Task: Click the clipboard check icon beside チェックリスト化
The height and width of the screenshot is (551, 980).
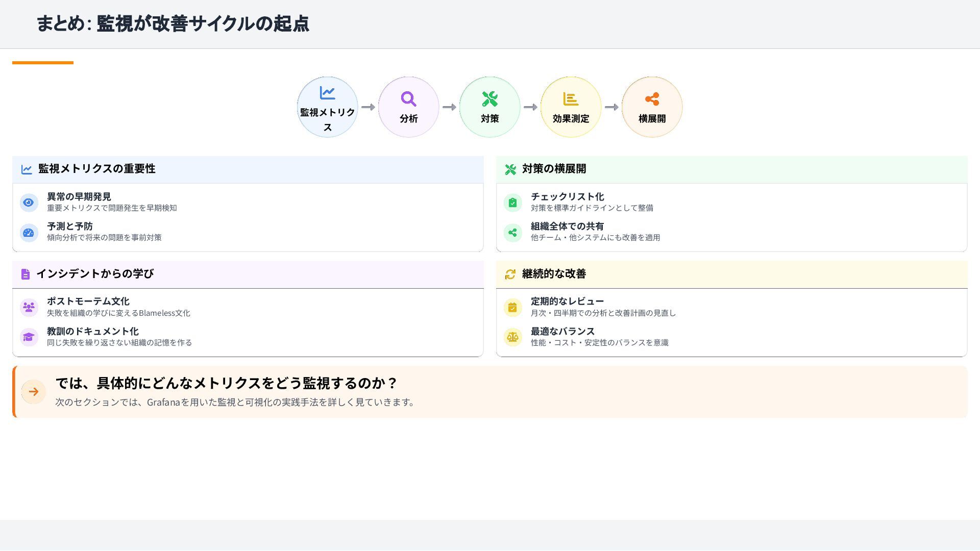Action: coord(512,203)
